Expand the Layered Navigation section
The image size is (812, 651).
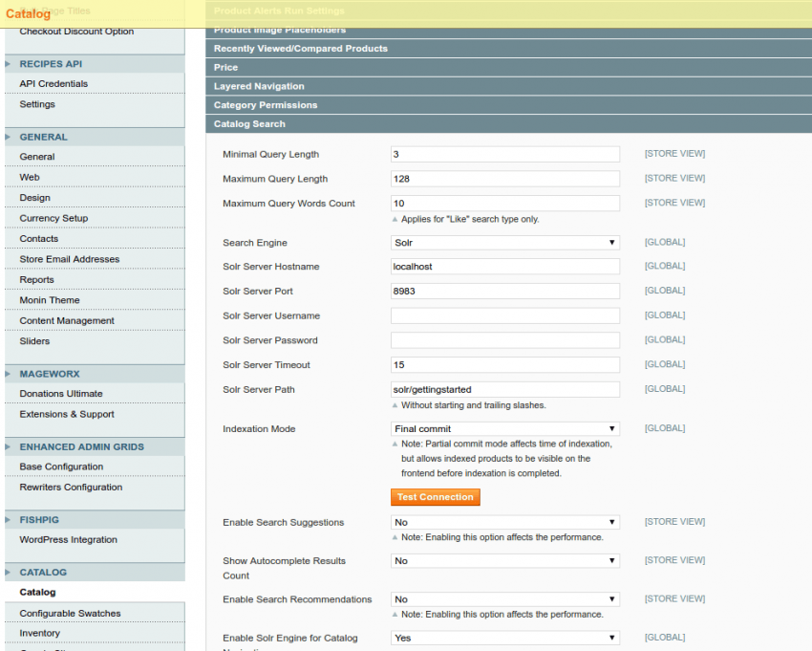pyautogui.click(x=508, y=86)
